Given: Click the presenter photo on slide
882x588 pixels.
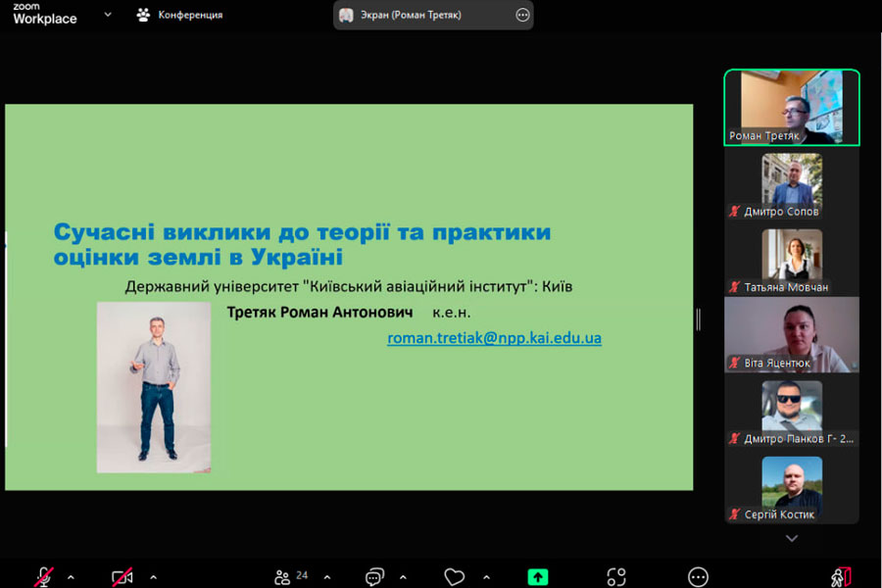Looking at the screenshot, I should (x=154, y=387).
